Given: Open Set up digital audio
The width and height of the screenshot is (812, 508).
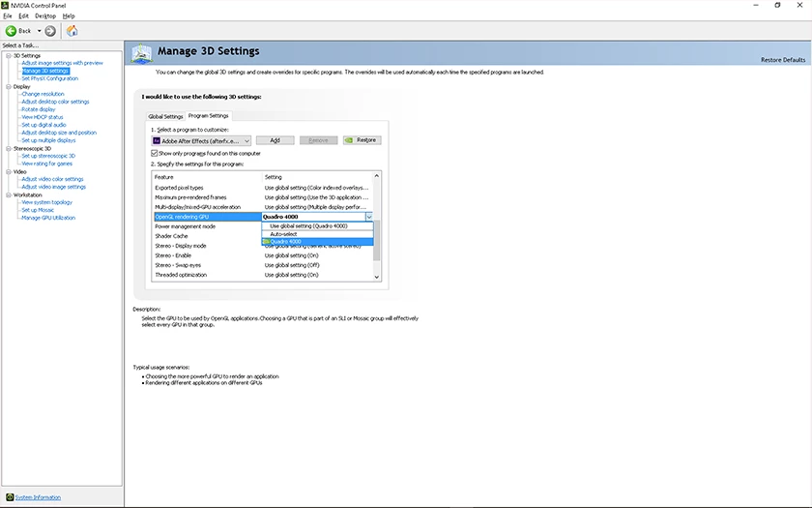Looking at the screenshot, I should (x=43, y=125).
